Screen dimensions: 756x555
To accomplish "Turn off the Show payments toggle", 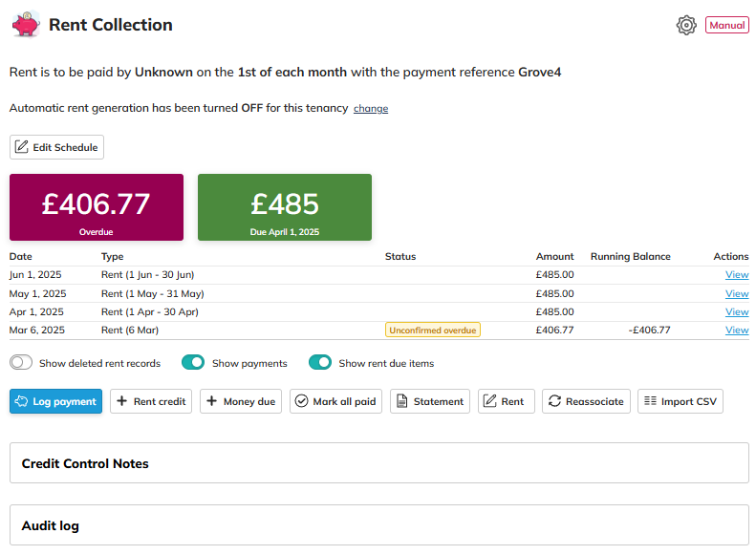I will (193, 362).
